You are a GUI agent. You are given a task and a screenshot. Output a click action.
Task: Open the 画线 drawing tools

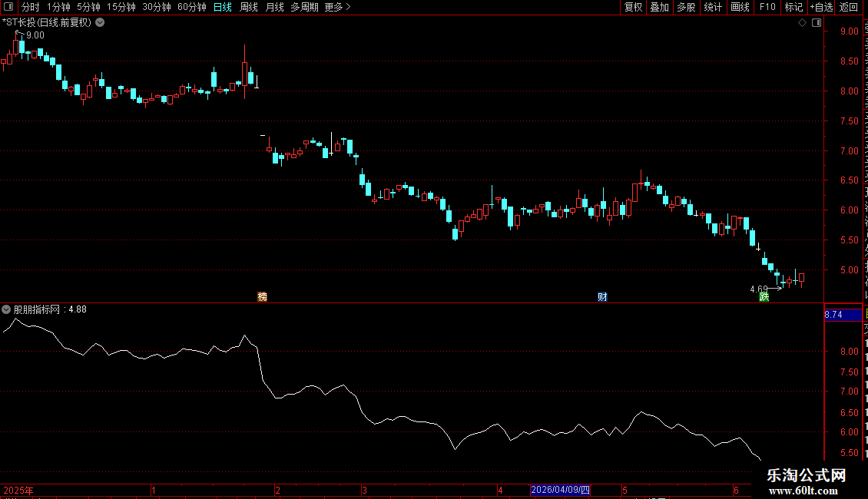(x=740, y=7)
